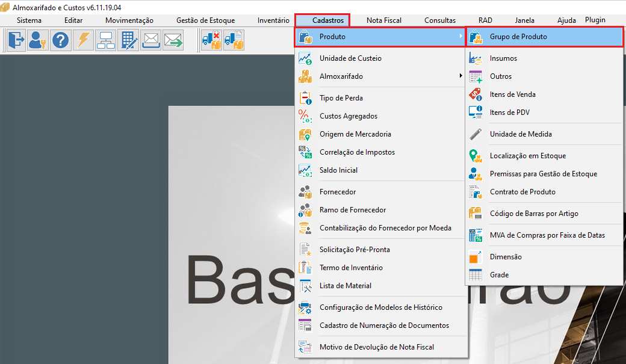Viewport: 626px width, 364px height.
Task: Click the Itens de Venda tag icon
Action: [x=476, y=94]
